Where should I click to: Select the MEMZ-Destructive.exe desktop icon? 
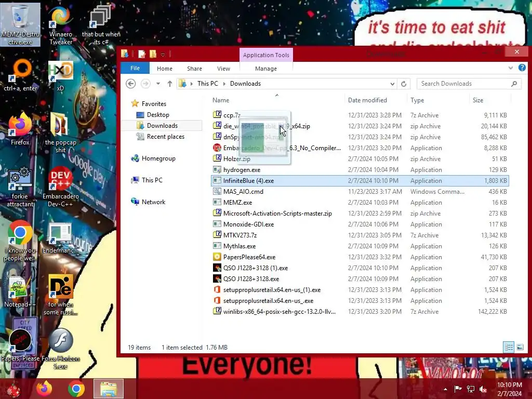(x=20, y=25)
